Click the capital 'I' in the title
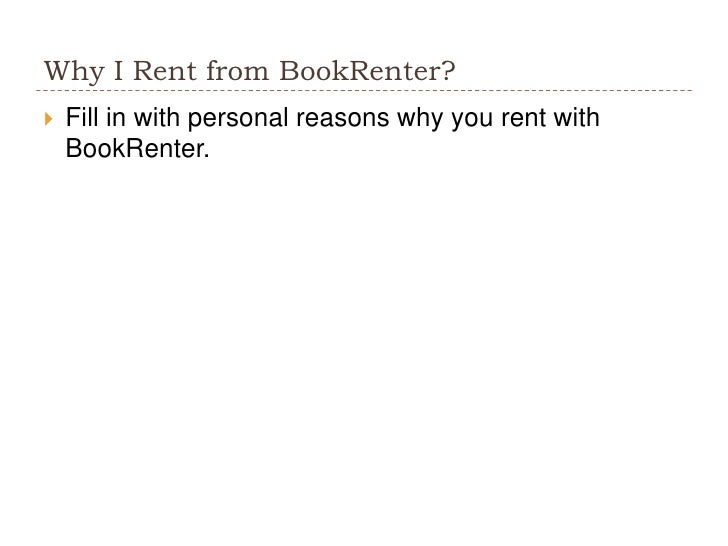728x546 pixels. [x=119, y=71]
